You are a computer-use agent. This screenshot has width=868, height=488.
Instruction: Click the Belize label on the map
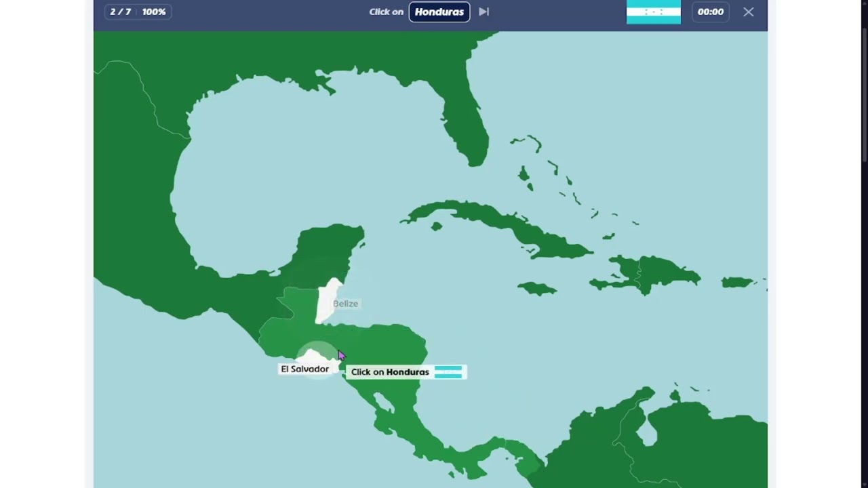[345, 304]
